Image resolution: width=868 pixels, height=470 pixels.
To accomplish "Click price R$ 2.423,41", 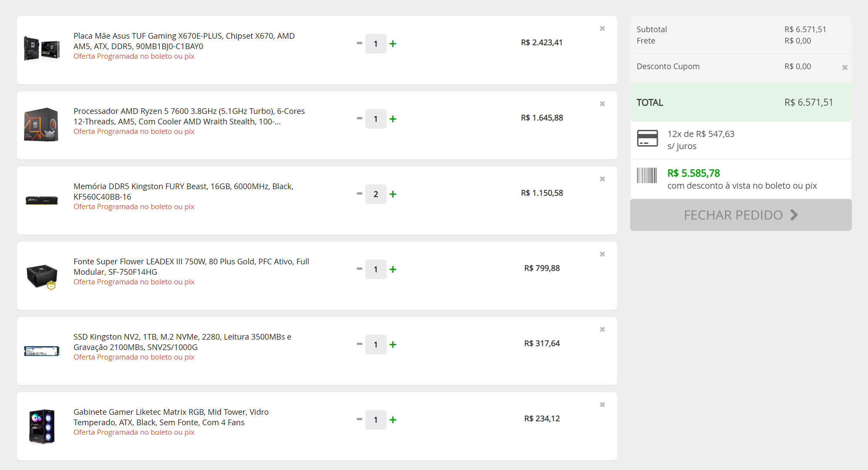I will point(542,43).
